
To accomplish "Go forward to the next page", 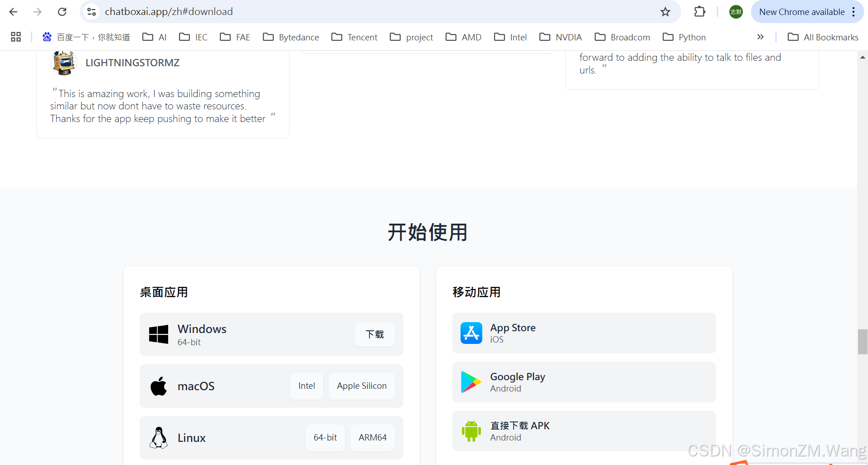I will tap(38, 12).
